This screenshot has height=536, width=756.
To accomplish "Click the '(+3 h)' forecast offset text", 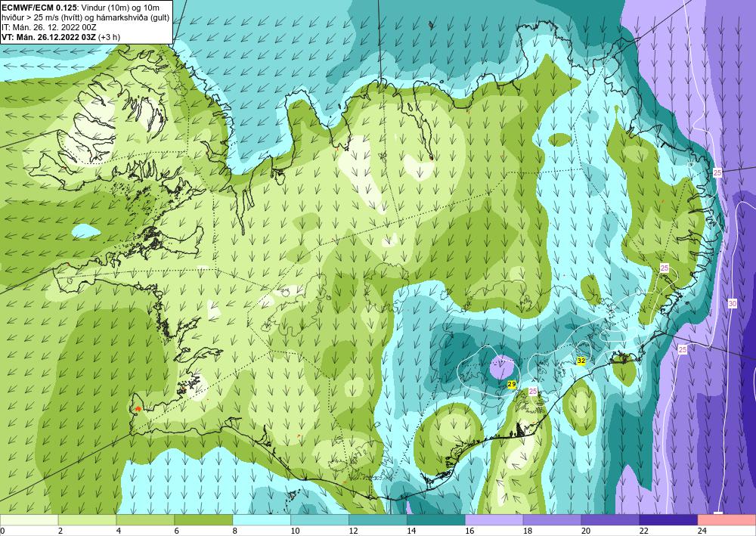I will pos(110,37).
